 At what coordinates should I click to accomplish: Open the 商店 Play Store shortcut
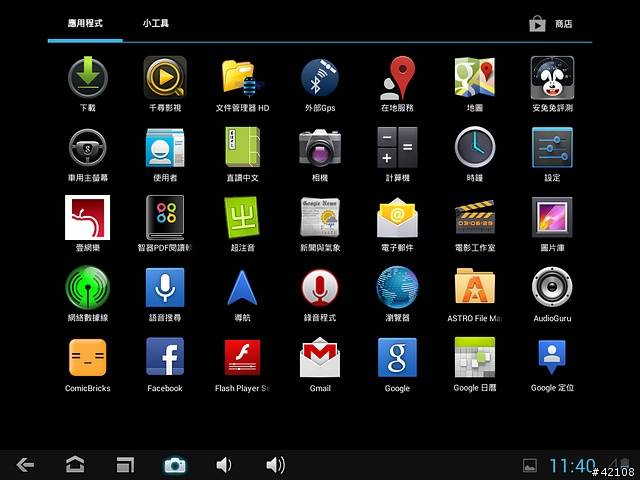click(551, 24)
